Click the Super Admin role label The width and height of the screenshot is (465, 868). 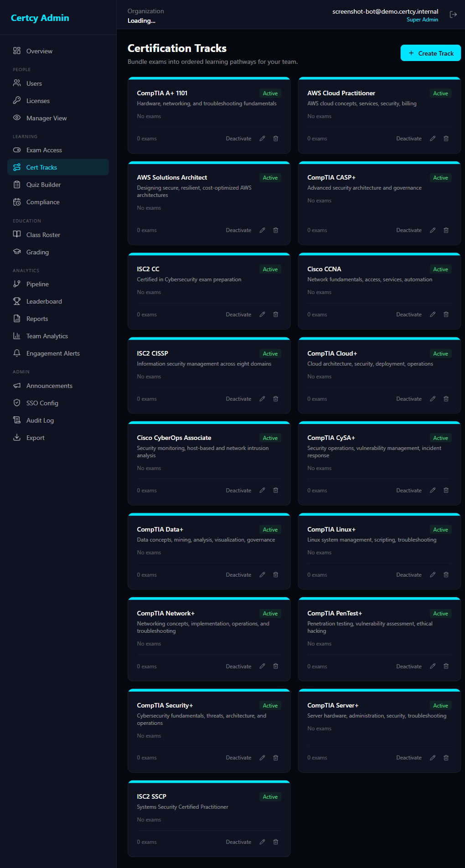(422, 20)
